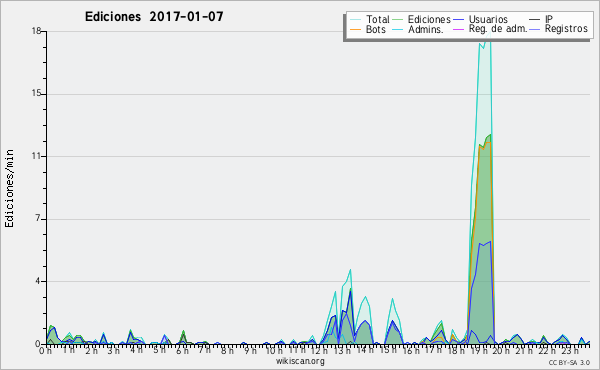Click the 7 y-axis value
This screenshot has width=600, height=370.
pos(38,219)
